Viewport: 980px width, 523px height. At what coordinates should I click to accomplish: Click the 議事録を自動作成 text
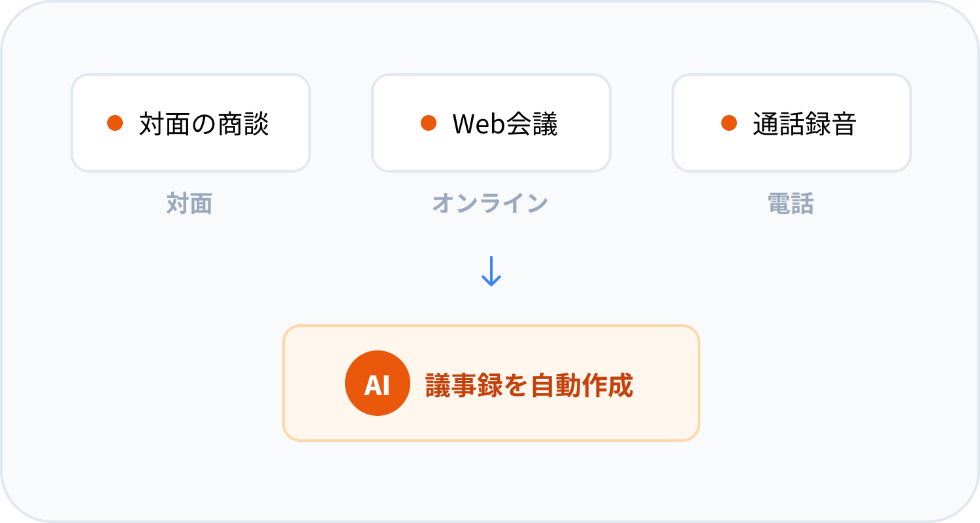[x=529, y=385]
